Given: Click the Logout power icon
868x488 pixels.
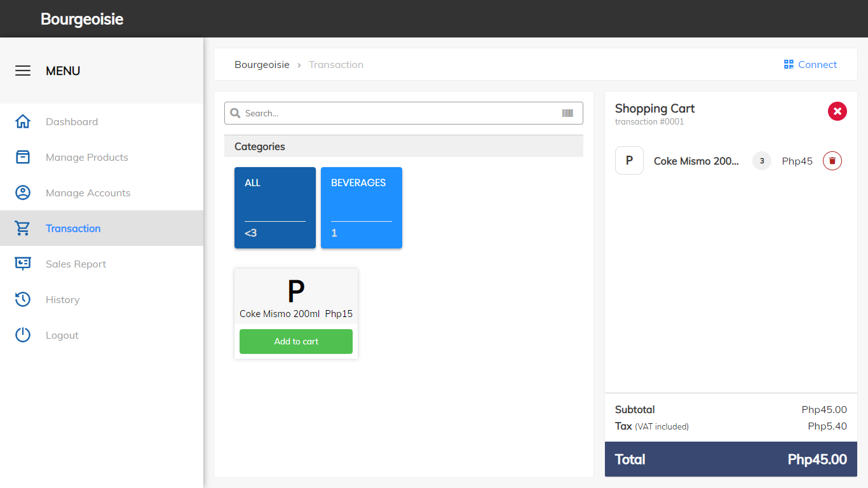Looking at the screenshot, I should click(22, 335).
